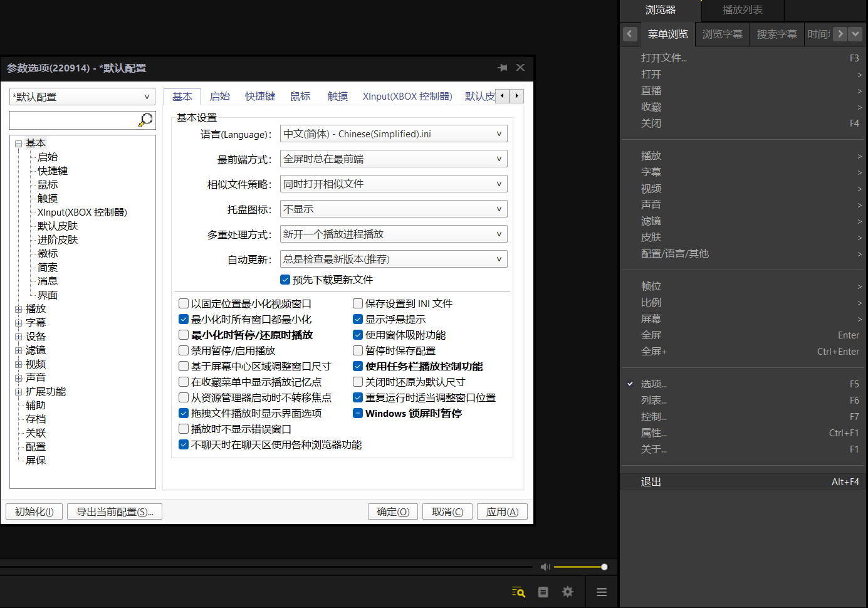Open browser tab list dropdown arrow

pos(855,34)
